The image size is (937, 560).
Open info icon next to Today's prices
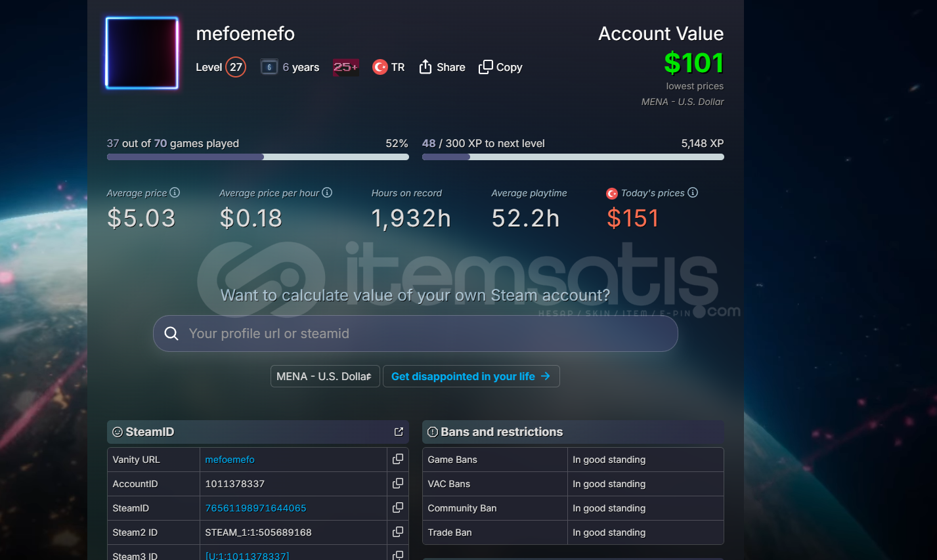click(693, 192)
